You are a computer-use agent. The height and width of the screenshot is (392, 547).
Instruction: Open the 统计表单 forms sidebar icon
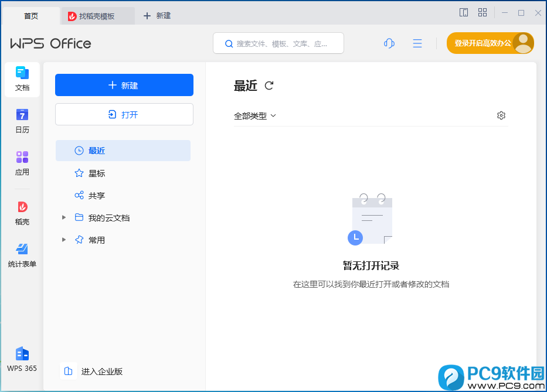tap(22, 255)
